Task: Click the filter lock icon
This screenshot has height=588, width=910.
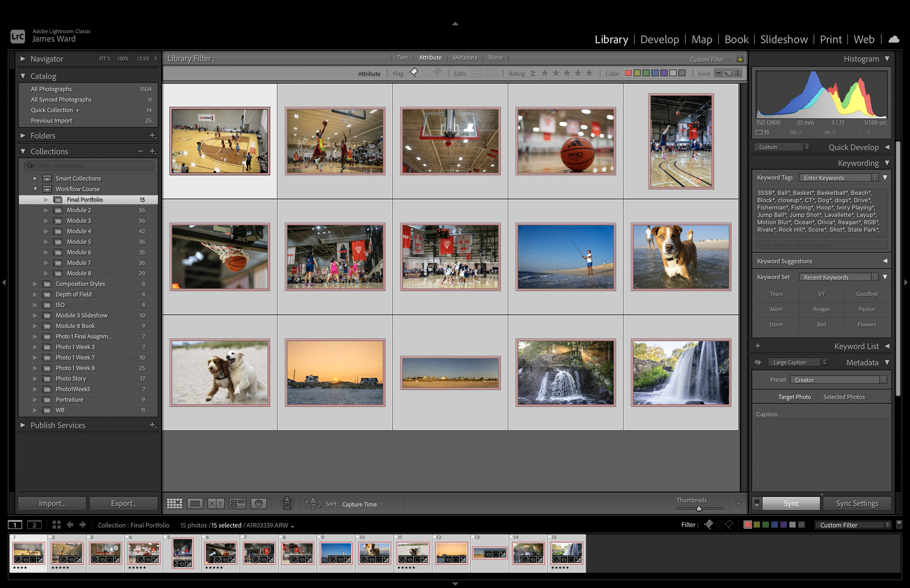Action: point(740,58)
